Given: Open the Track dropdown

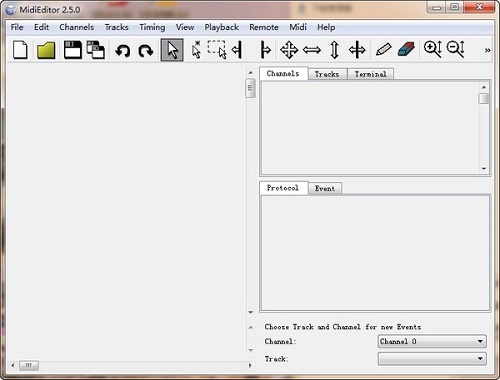Looking at the screenshot, I should (432, 359).
